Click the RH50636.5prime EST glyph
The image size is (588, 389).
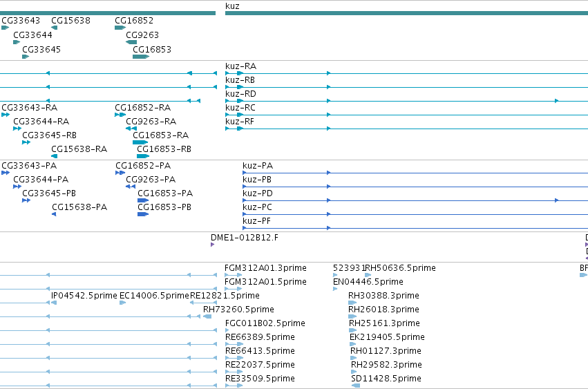click(368, 275)
